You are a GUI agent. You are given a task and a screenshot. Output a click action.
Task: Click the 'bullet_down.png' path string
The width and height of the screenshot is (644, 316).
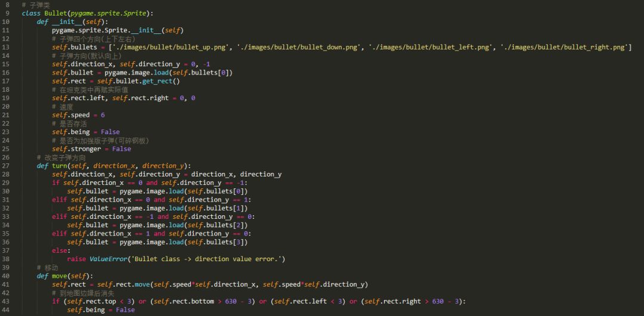pyautogui.click(x=305, y=47)
